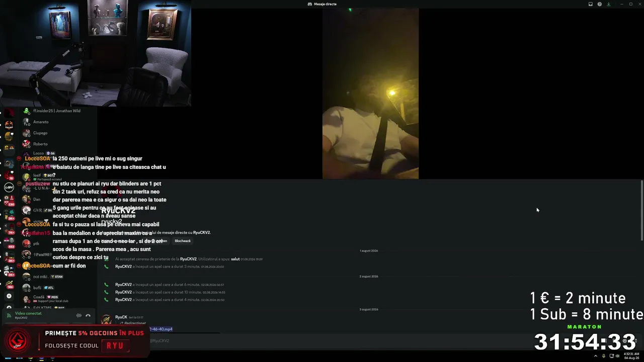Click the chat scrollbar
This screenshot has width=644, height=362.
click(x=641, y=210)
